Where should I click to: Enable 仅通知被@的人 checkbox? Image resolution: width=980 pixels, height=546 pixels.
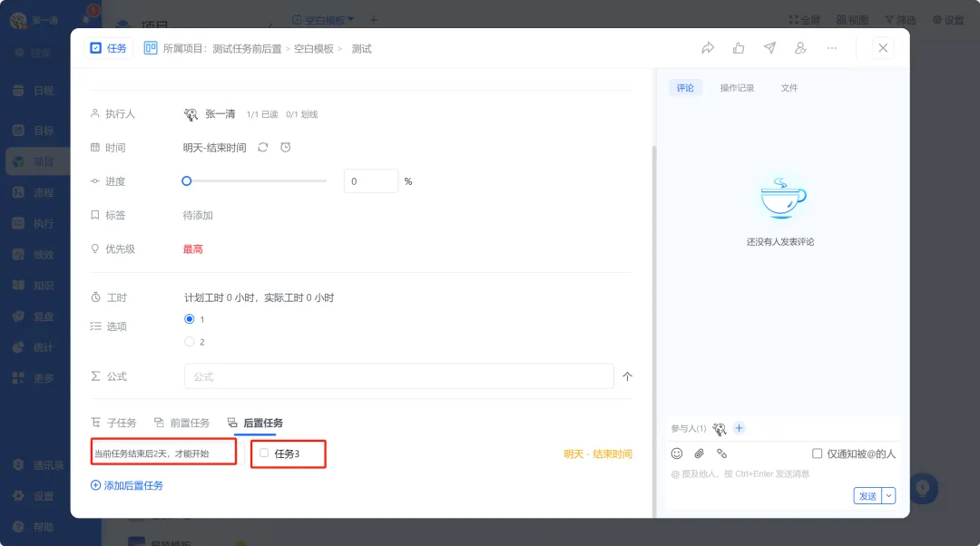817,453
